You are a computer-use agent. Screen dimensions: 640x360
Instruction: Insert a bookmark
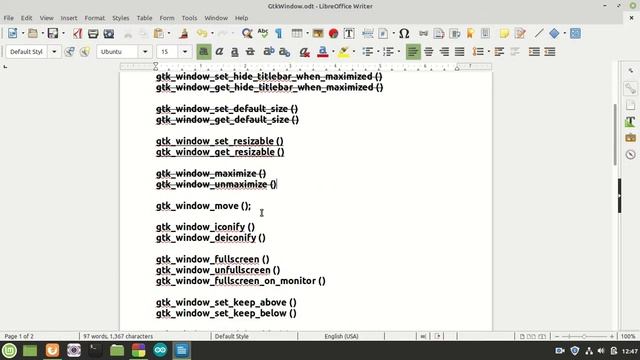(x=470, y=33)
